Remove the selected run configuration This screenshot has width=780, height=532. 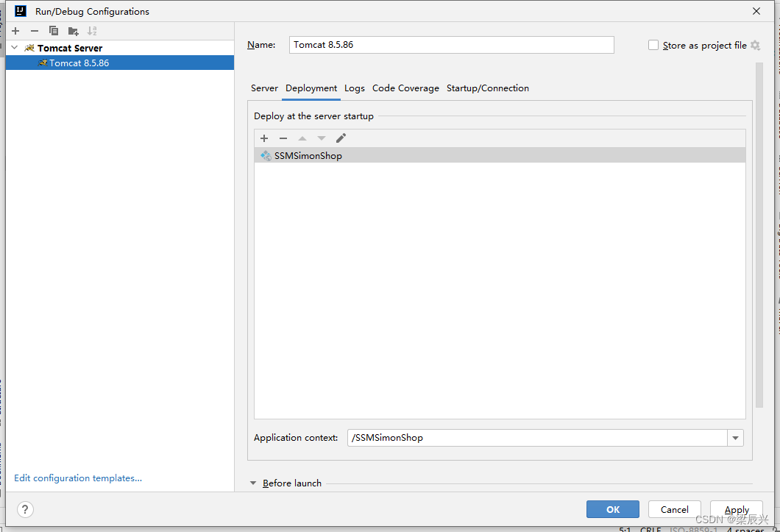tap(35, 31)
